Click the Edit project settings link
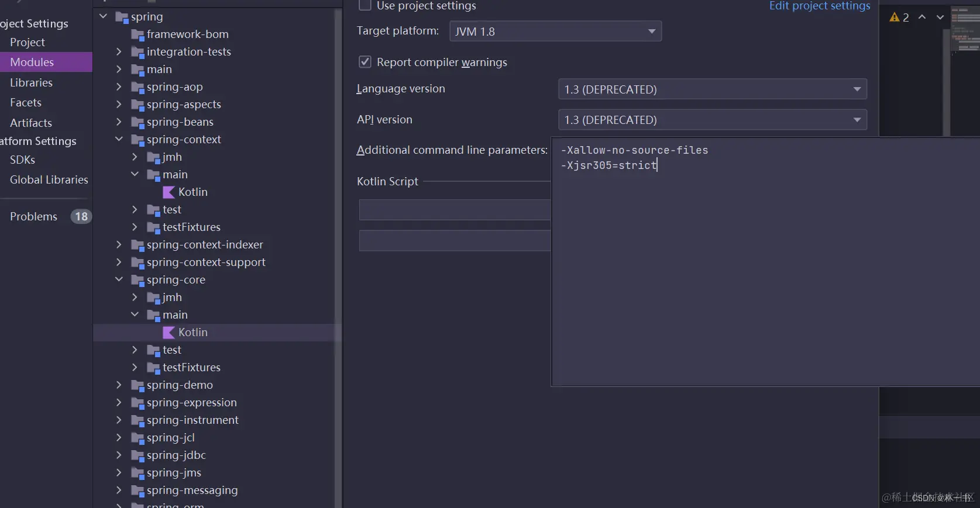980x508 pixels. point(819,6)
